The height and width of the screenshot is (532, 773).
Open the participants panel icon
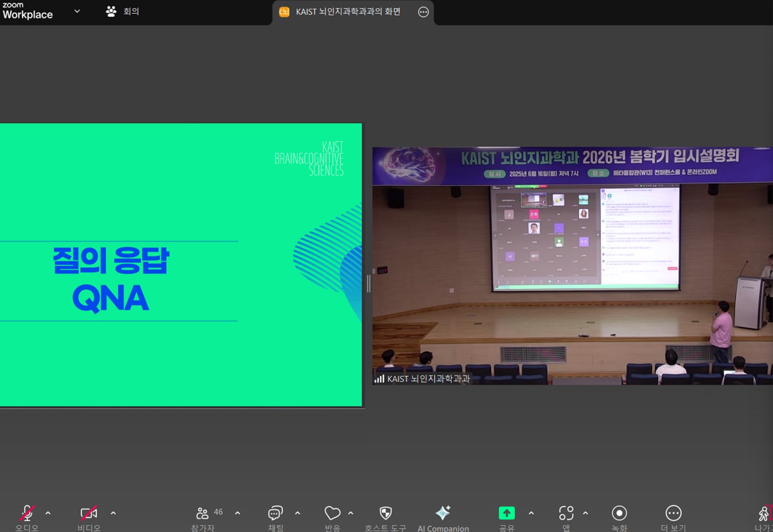point(202,513)
